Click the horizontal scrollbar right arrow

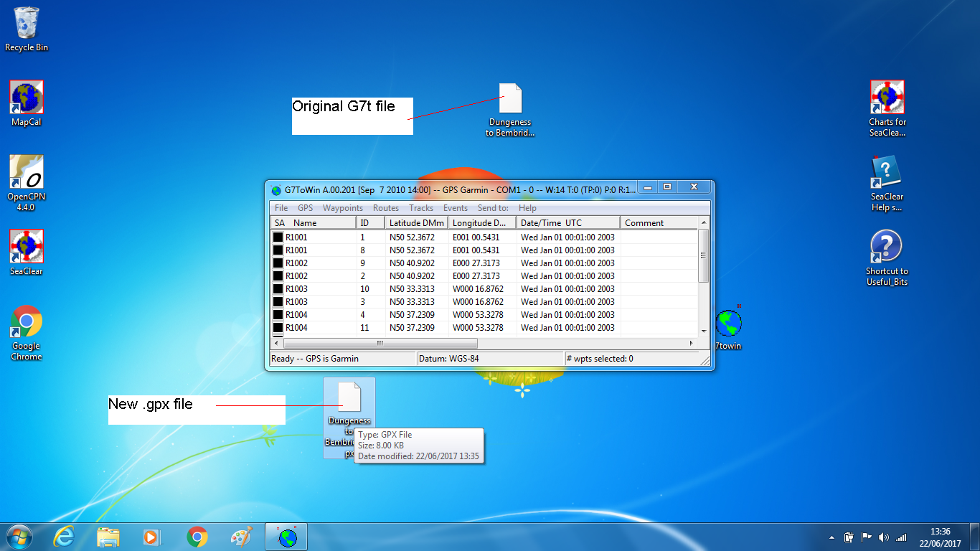[x=692, y=344]
